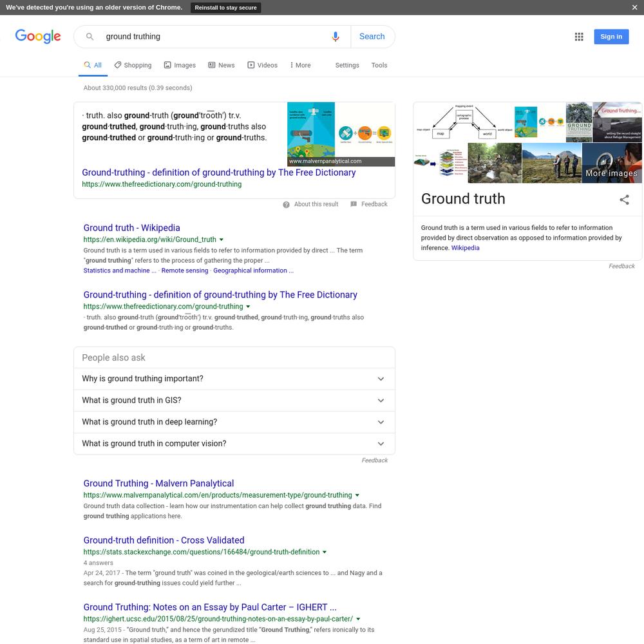Follow the 'Remote sensing' sitelink
644x644 pixels.
[x=185, y=270]
